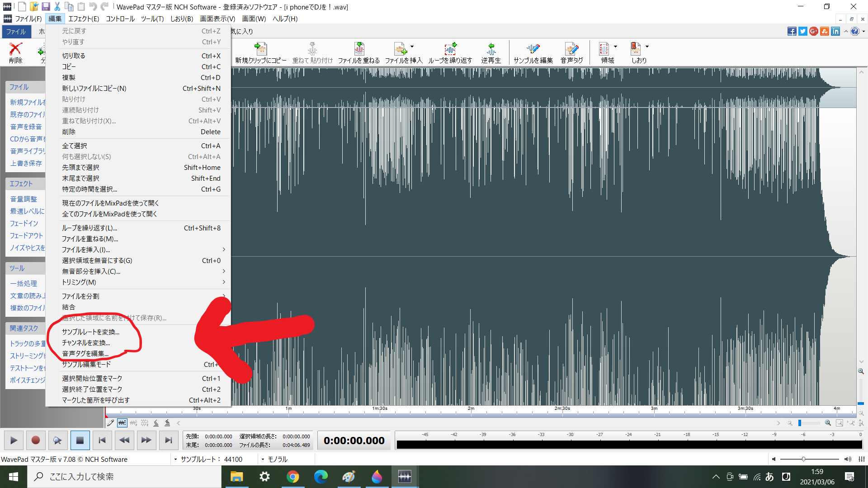Click the horizontal zoom slider thumb

pos(800,423)
